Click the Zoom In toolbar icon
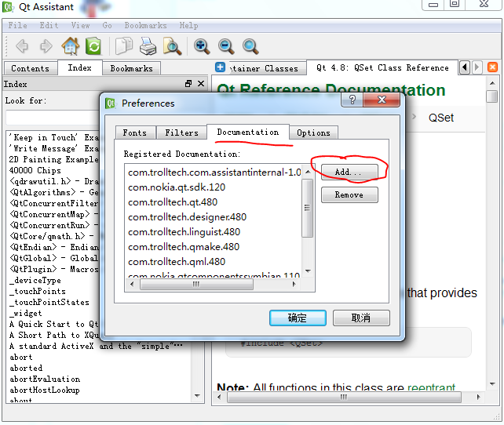 coord(202,46)
